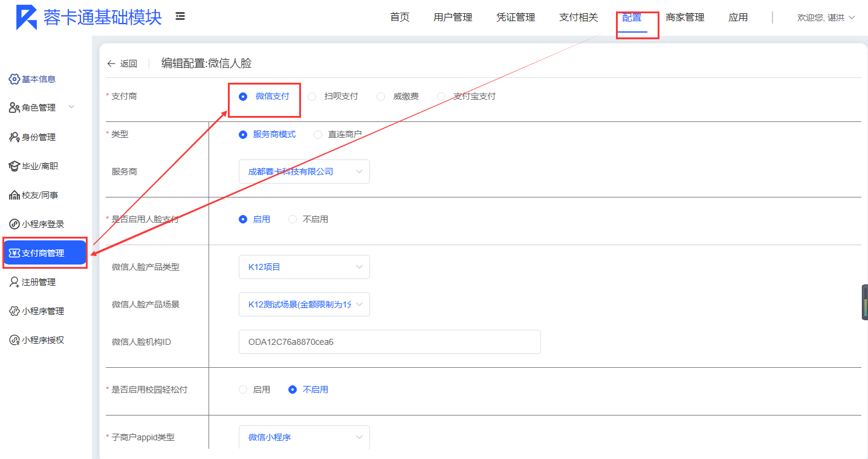868x459 pixels.
Task: Enable 校园轻松付 with 启用 radio
Action: 243,390
